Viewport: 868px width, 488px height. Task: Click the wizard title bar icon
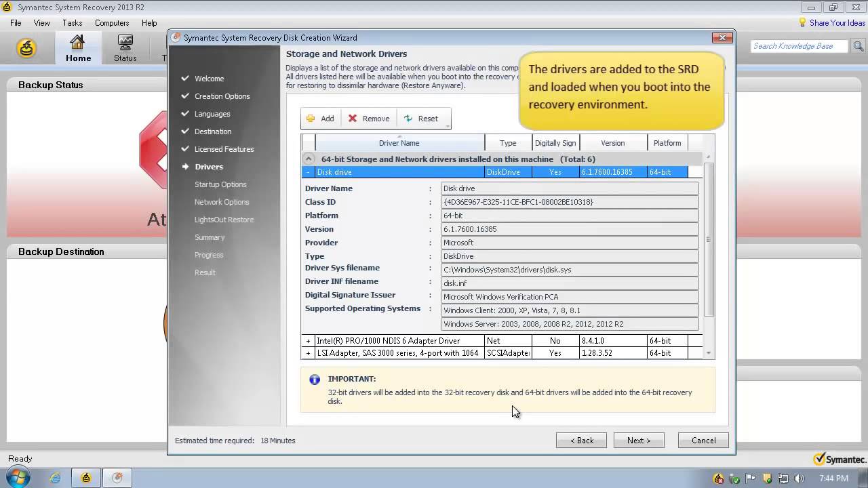point(176,37)
